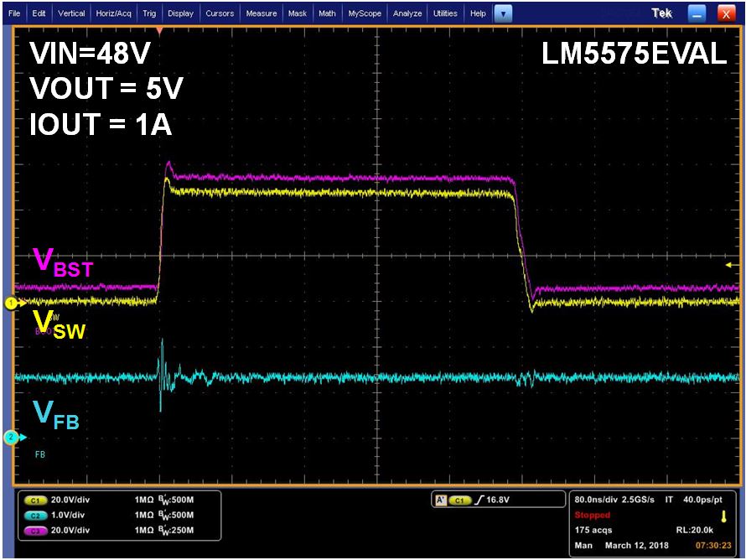Click the 40.0ps/pt resolution readout
The image size is (746, 560).
pos(702,500)
